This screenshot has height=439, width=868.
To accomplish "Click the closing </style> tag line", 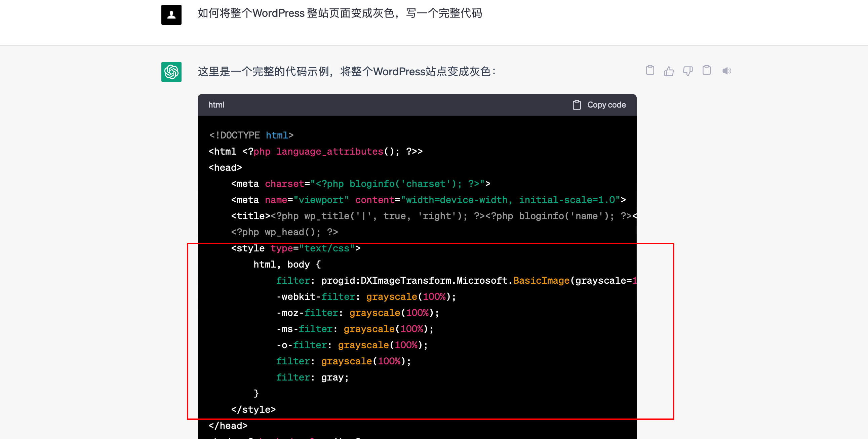I will [x=253, y=410].
